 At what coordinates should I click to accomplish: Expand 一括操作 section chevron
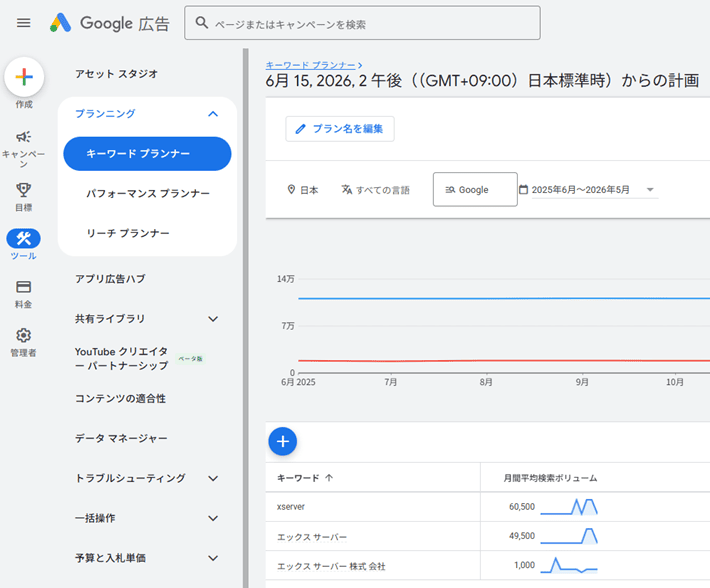(213, 518)
